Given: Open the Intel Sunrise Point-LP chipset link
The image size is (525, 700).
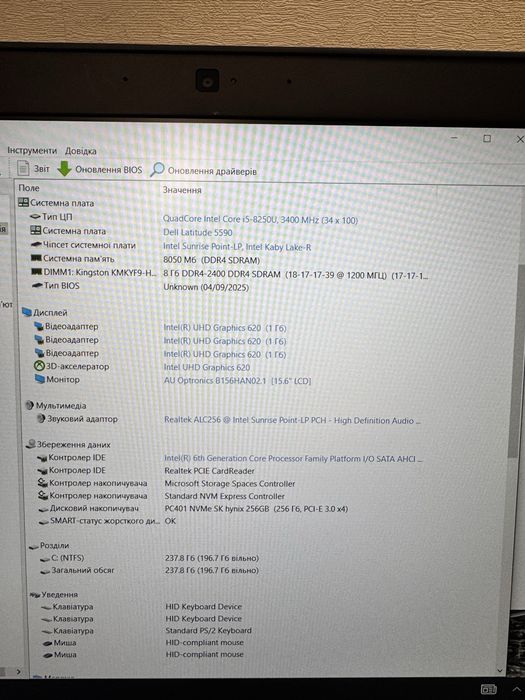Looking at the screenshot, I should [x=237, y=247].
